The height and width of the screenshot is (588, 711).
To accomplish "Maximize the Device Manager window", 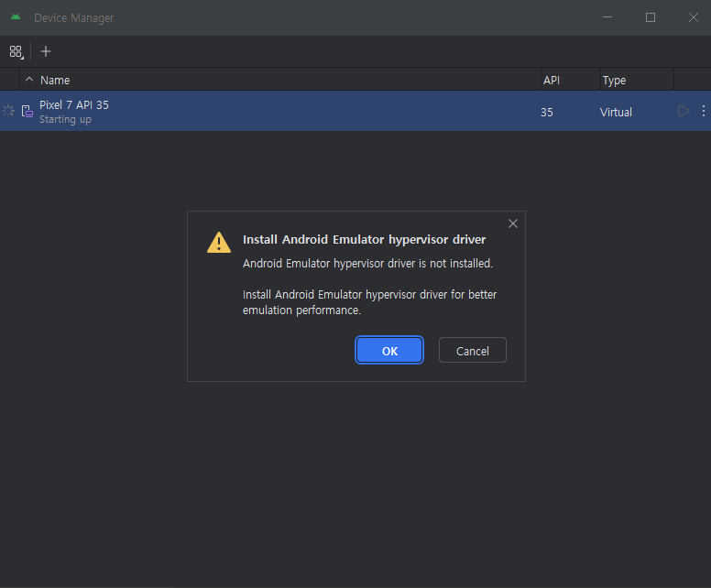I will pos(651,17).
